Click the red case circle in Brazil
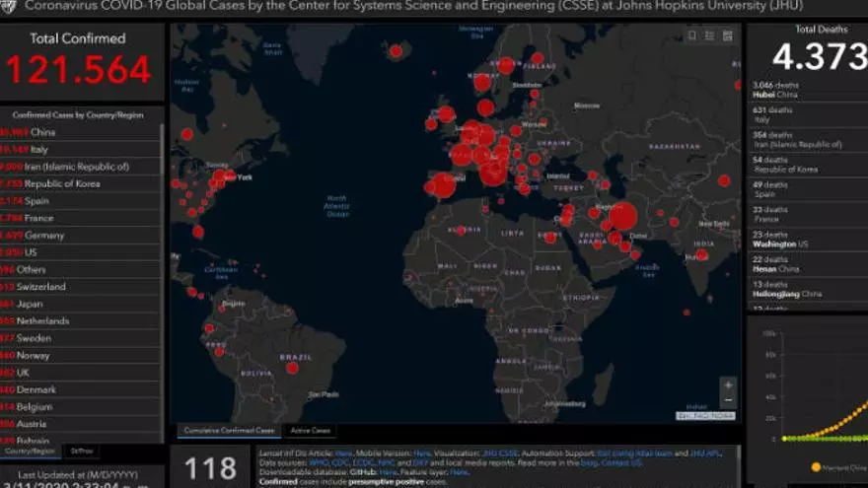Viewport: 868px width, 488px height. click(x=292, y=368)
